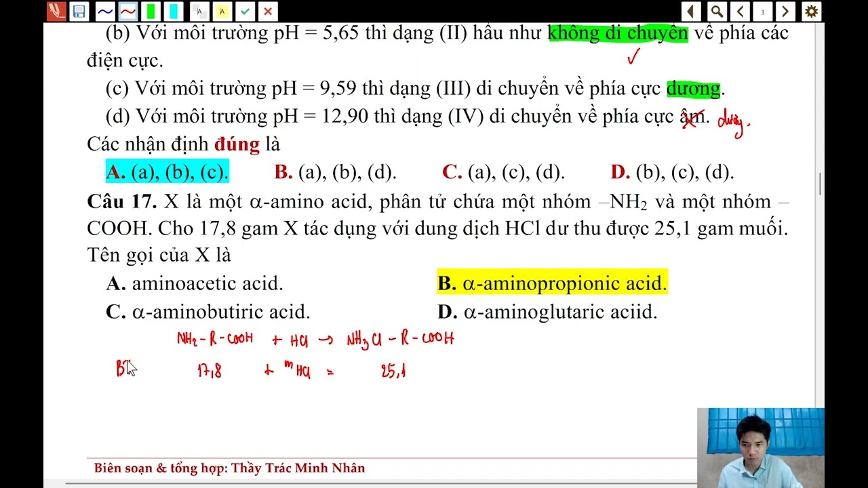Screen dimensions: 868x488
Task: Click the presenter webcam thumbnail
Action: tap(760, 447)
